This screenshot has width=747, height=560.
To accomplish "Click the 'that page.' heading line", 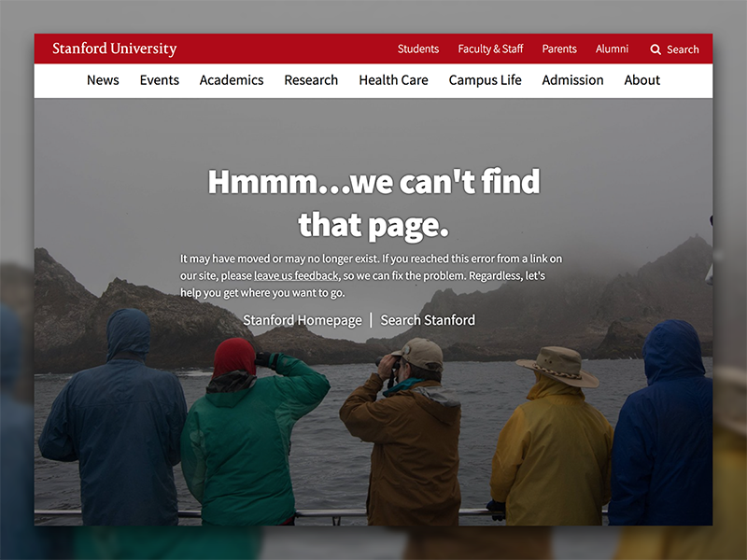I will (373, 225).
